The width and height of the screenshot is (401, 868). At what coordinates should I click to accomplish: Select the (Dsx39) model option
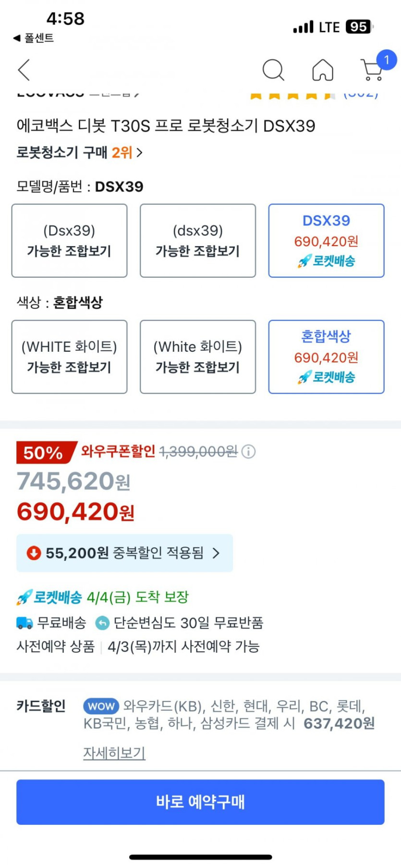(69, 240)
